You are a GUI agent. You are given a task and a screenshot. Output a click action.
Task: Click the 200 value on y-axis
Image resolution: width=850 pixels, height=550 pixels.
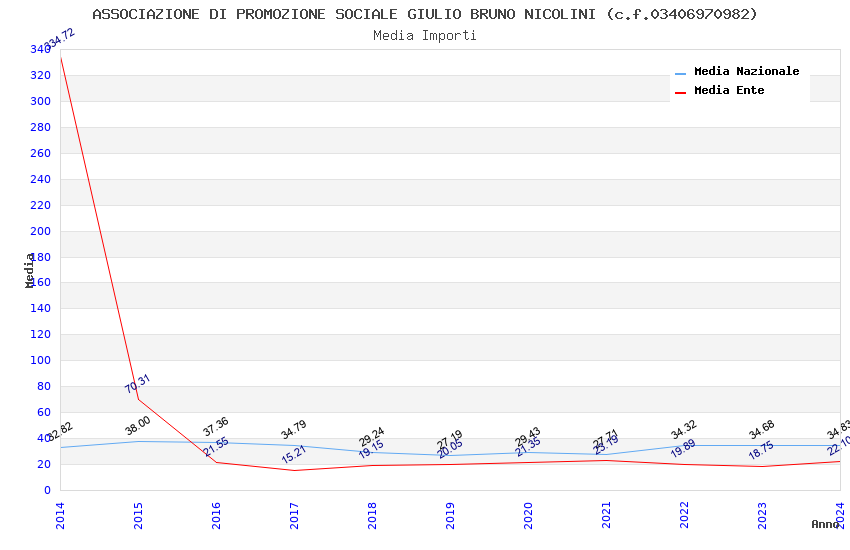[x=40, y=231]
